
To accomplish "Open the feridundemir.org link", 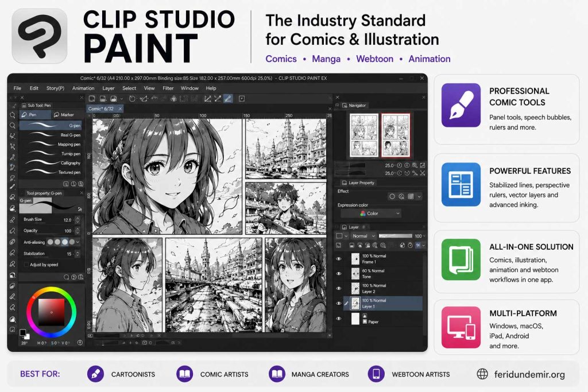I will pos(529,374).
